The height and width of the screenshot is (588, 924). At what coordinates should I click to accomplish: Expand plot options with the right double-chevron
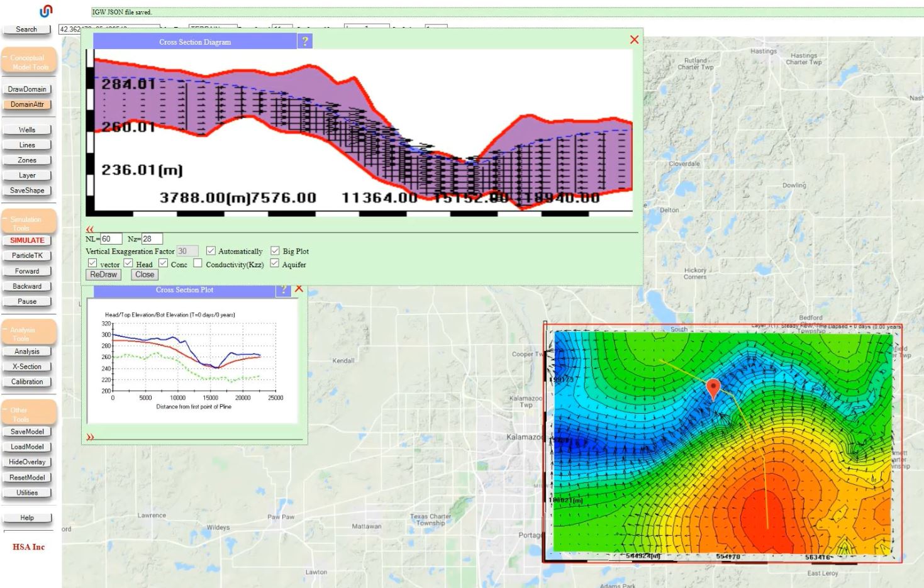click(x=90, y=437)
